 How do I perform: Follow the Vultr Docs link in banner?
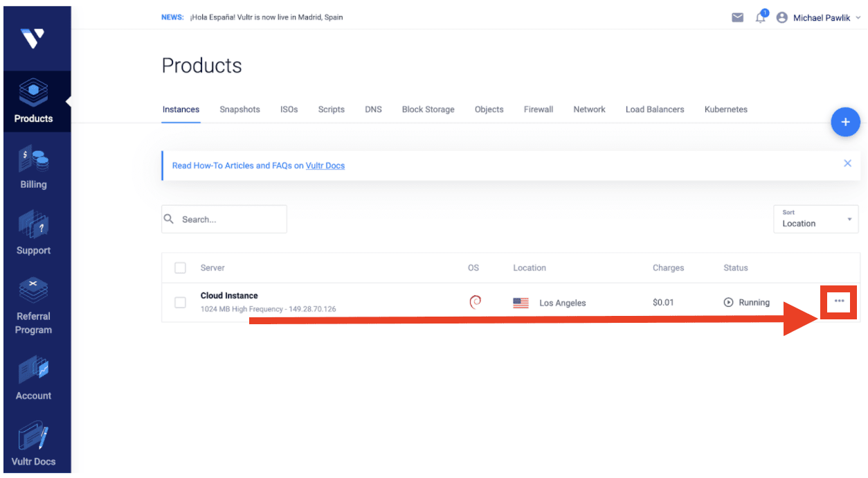coord(325,166)
